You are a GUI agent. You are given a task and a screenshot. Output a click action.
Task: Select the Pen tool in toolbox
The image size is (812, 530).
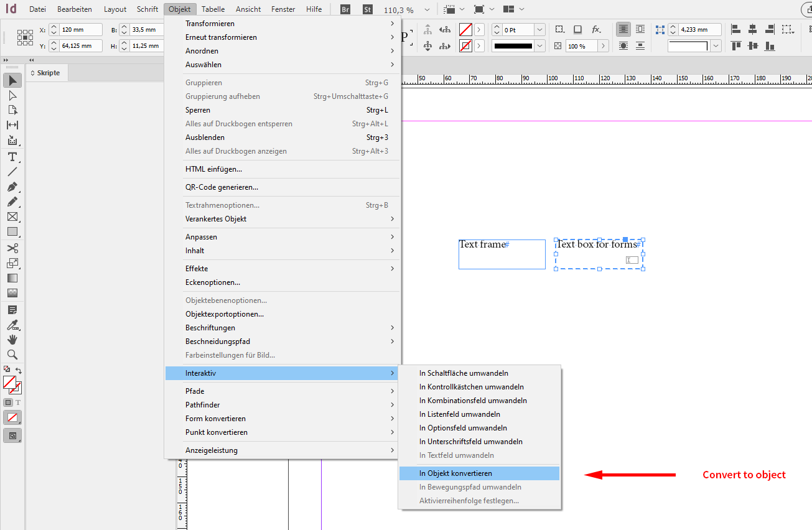tap(12, 187)
